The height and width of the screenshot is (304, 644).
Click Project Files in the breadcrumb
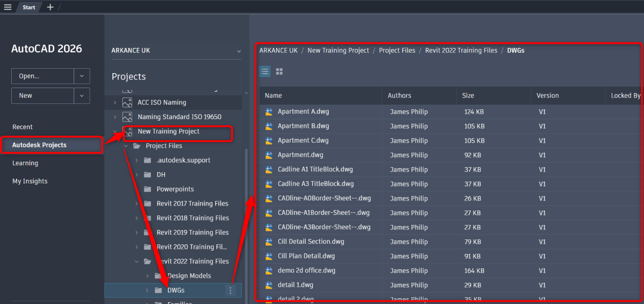pyautogui.click(x=397, y=51)
